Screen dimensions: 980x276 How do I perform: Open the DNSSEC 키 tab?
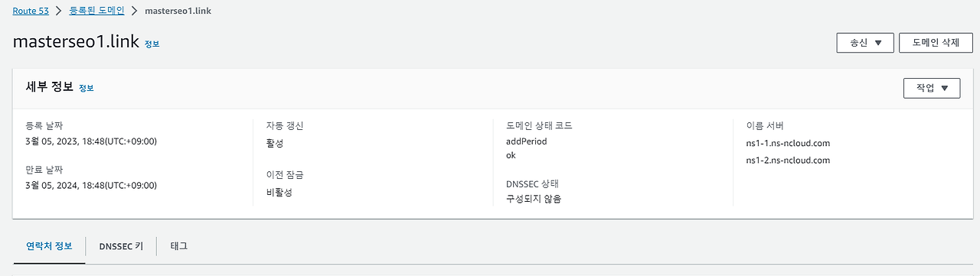[x=121, y=246]
